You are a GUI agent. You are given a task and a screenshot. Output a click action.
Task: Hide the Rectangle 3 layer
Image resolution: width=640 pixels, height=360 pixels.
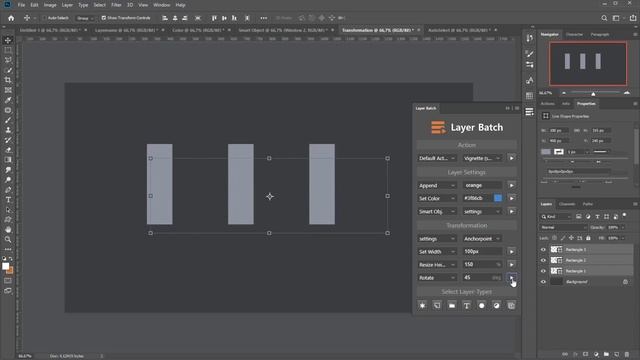pyautogui.click(x=543, y=249)
